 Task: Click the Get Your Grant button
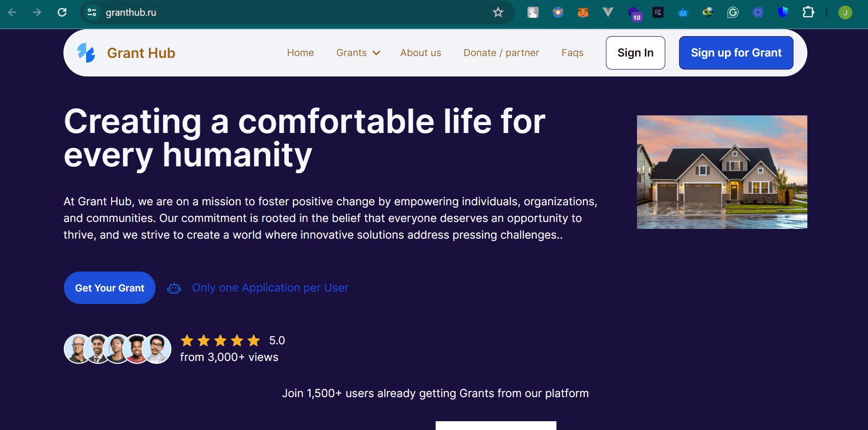[x=110, y=288]
